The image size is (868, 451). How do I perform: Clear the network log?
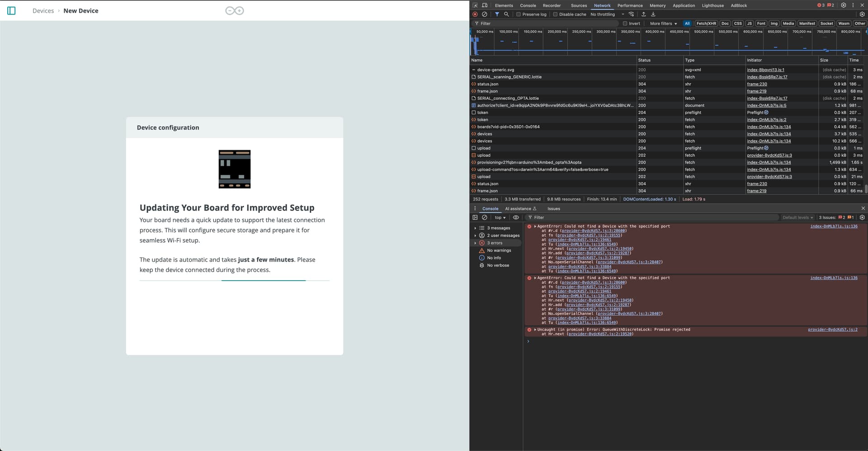click(485, 14)
